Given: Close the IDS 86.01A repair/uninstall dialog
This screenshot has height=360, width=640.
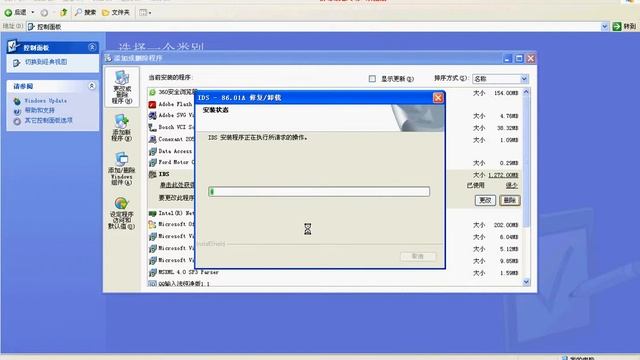Looking at the screenshot, I should (x=438, y=98).
